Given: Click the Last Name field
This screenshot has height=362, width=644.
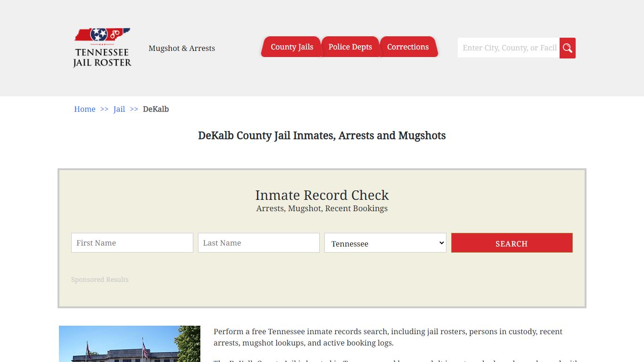Looking at the screenshot, I should (x=259, y=243).
